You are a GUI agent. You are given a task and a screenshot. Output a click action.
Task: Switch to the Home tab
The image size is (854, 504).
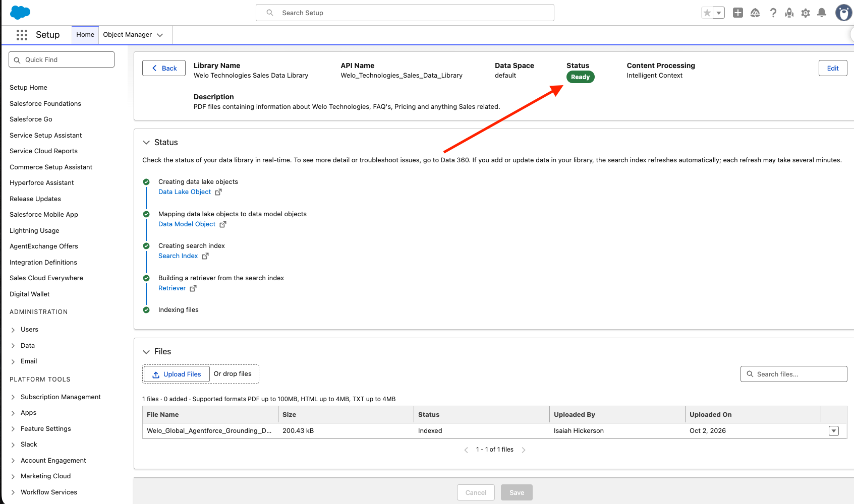(85, 35)
